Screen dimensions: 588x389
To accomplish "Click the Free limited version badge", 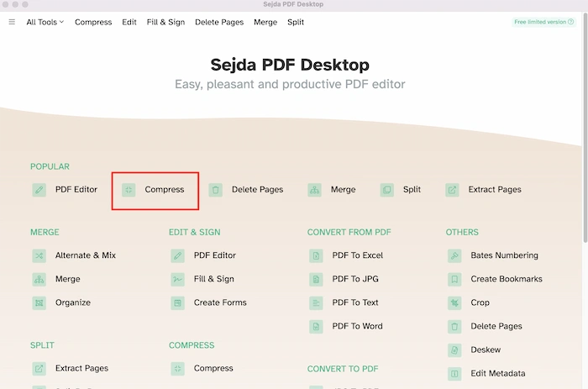I will 543,22.
